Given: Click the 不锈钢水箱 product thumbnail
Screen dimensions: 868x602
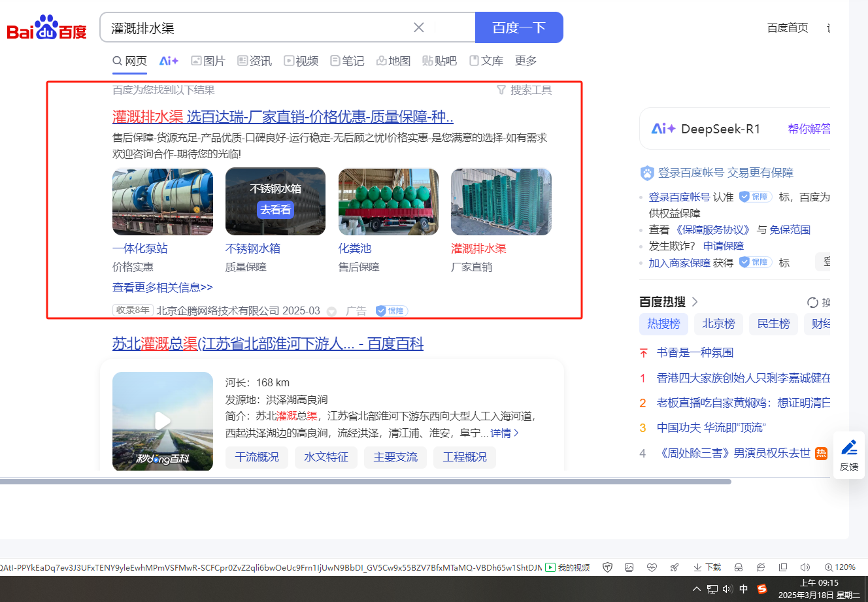Looking at the screenshot, I should tap(275, 201).
